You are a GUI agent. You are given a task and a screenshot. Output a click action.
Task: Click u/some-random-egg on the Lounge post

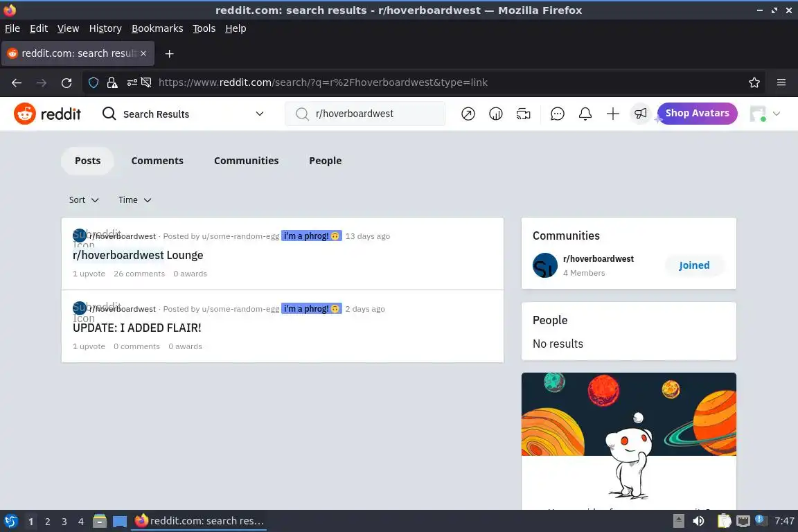coord(240,236)
